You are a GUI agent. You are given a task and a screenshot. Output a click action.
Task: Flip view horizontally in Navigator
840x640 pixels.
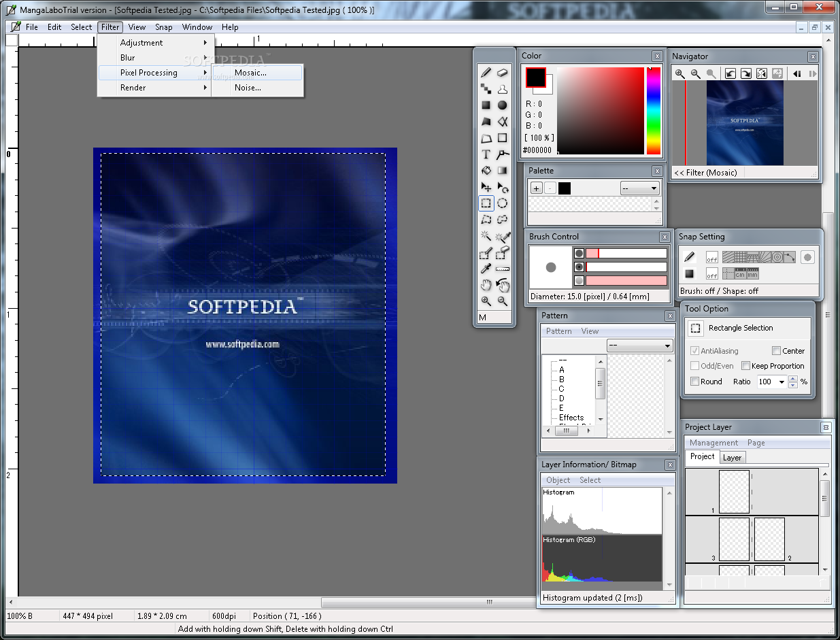(761, 74)
